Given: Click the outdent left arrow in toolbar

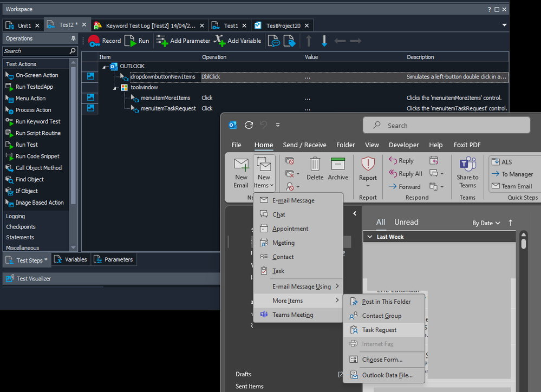Looking at the screenshot, I should pos(340,41).
